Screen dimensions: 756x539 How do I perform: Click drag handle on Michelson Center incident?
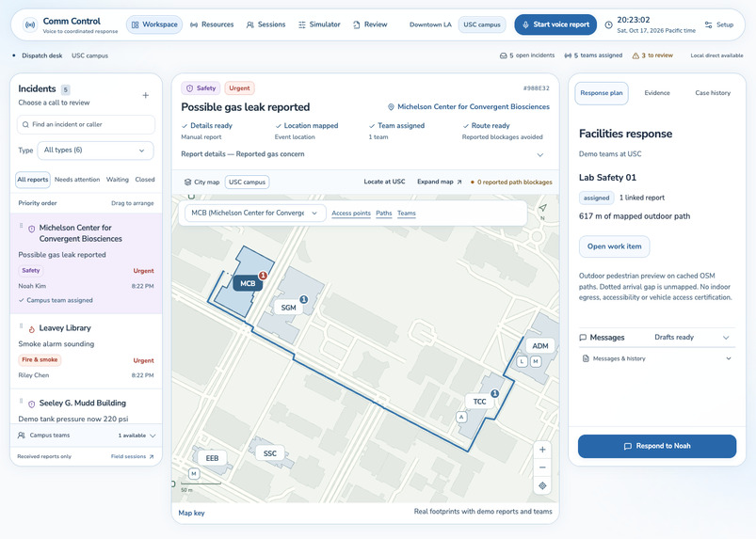22,226
